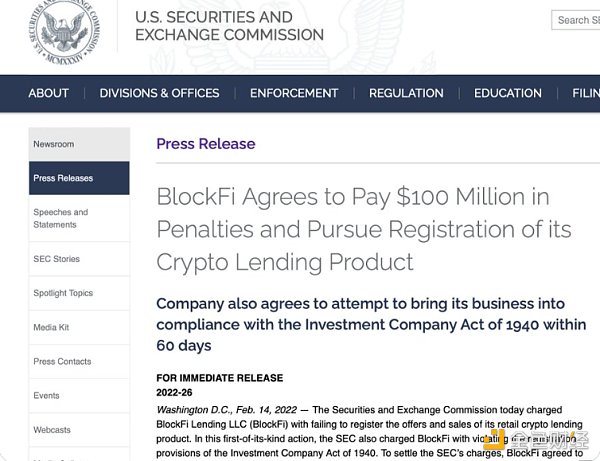Image resolution: width=600 pixels, height=461 pixels.
Task: Open Spotlight Topics sidebar link
Action: click(x=79, y=293)
